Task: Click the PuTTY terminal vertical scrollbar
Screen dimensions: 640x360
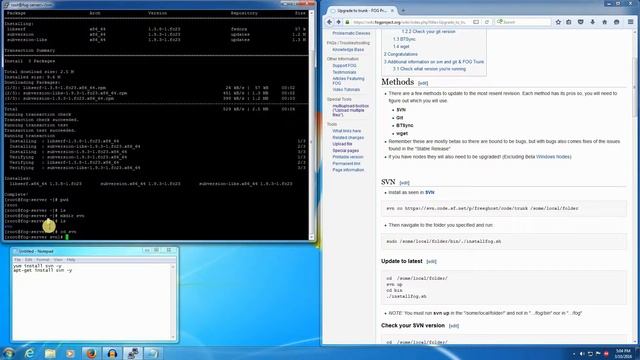Action: coord(311,124)
